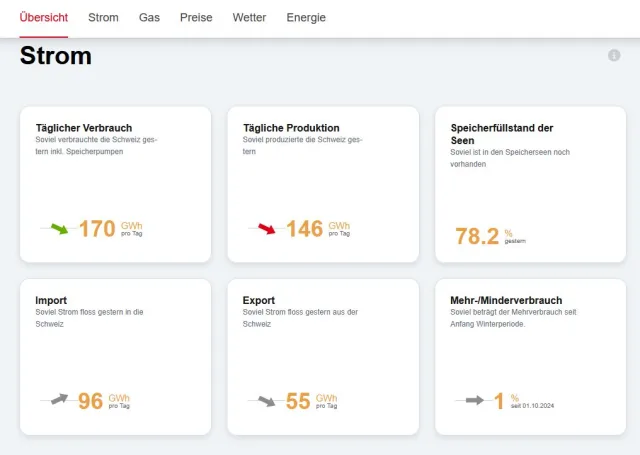Switch to the Energie tab

(306, 18)
